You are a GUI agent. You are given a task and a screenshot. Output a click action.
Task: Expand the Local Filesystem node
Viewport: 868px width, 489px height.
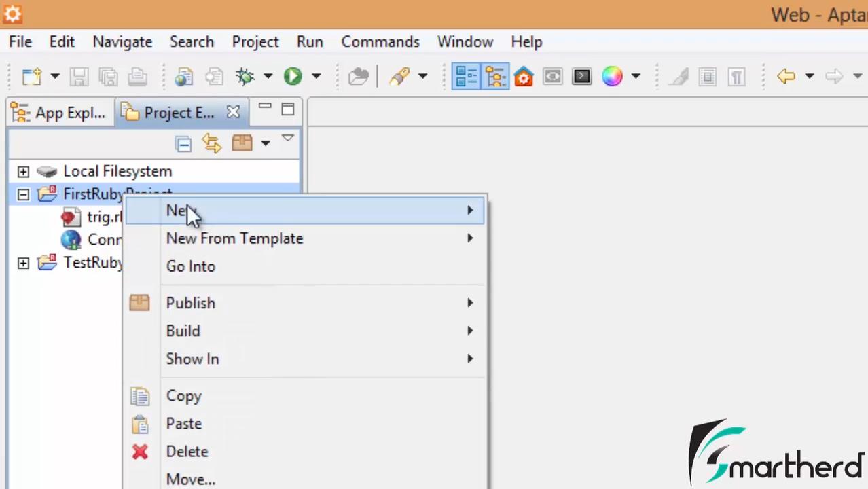click(23, 171)
